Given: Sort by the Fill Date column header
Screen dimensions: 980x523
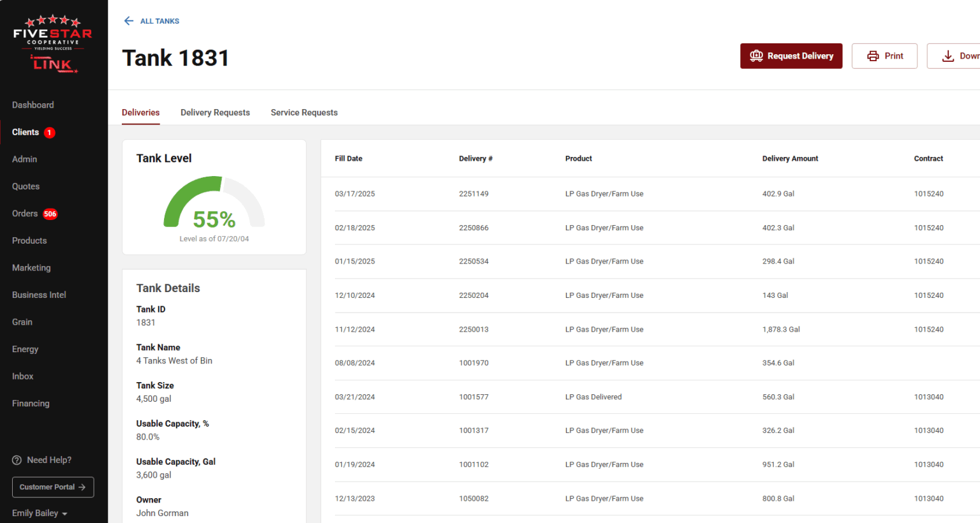Looking at the screenshot, I should coord(348,159).
